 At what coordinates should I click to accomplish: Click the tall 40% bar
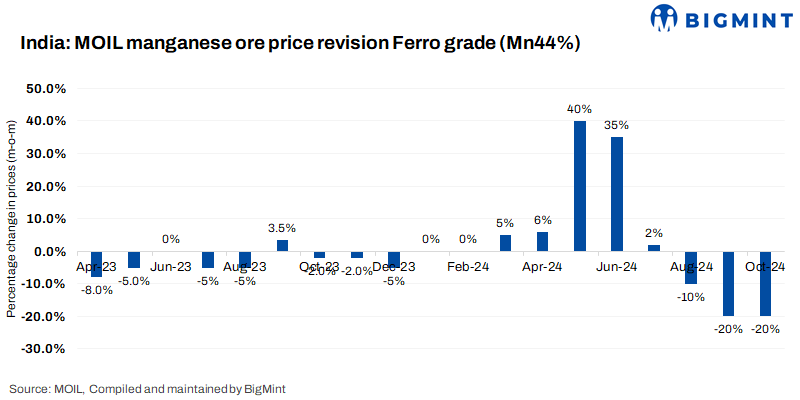pos(580,186)
